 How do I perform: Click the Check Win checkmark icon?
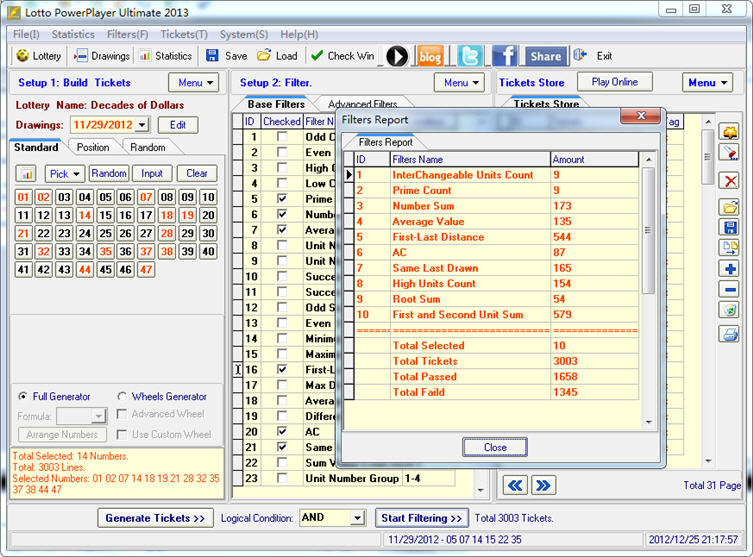pos(317,56)
